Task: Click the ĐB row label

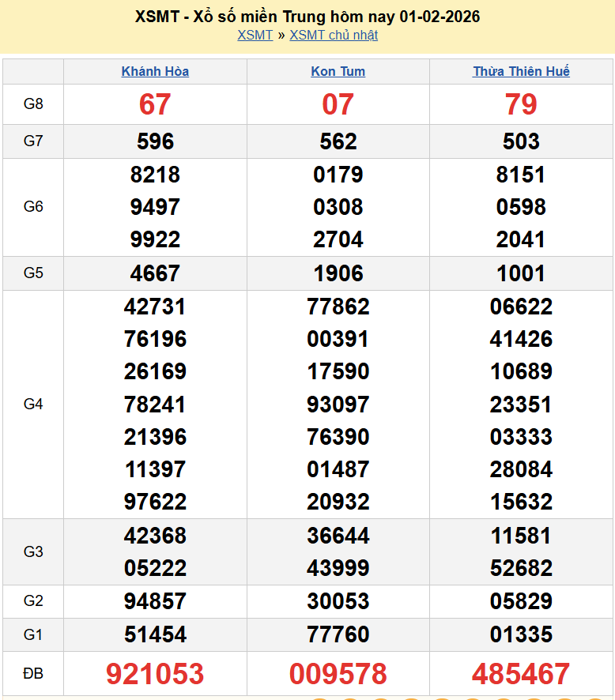Action: coord(33,674)
